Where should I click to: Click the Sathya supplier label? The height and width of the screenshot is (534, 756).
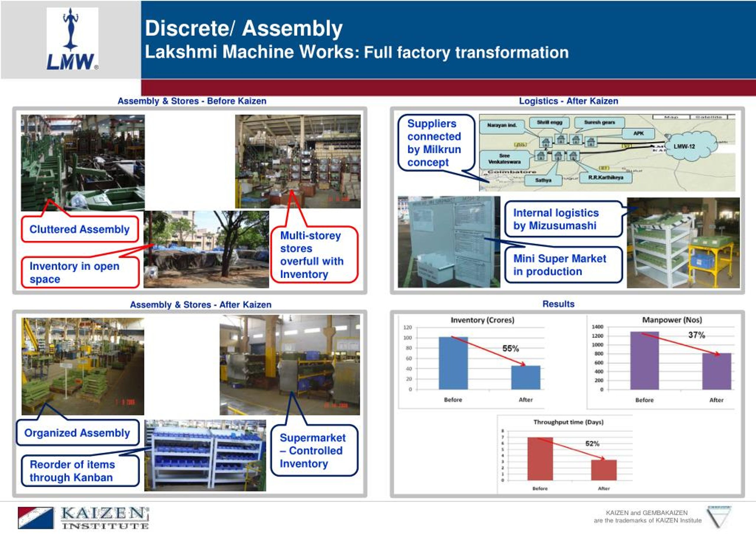pyautogui.click(x=543, y=180)
